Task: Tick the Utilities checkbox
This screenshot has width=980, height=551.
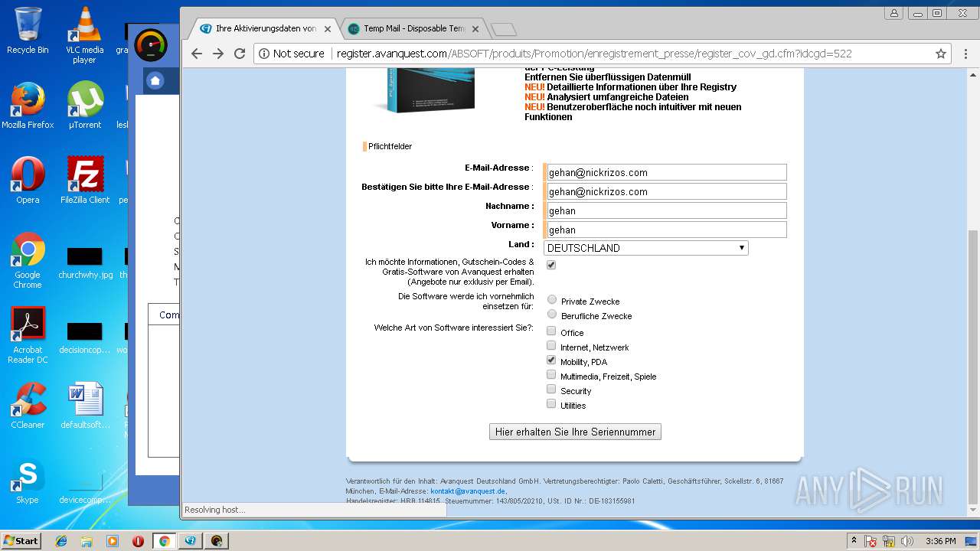Action: pyautogui.click(x=551, y=403)
